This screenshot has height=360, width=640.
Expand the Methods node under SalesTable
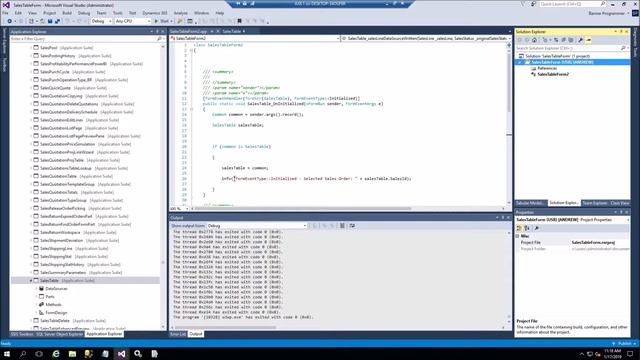[x=36, y=304]
